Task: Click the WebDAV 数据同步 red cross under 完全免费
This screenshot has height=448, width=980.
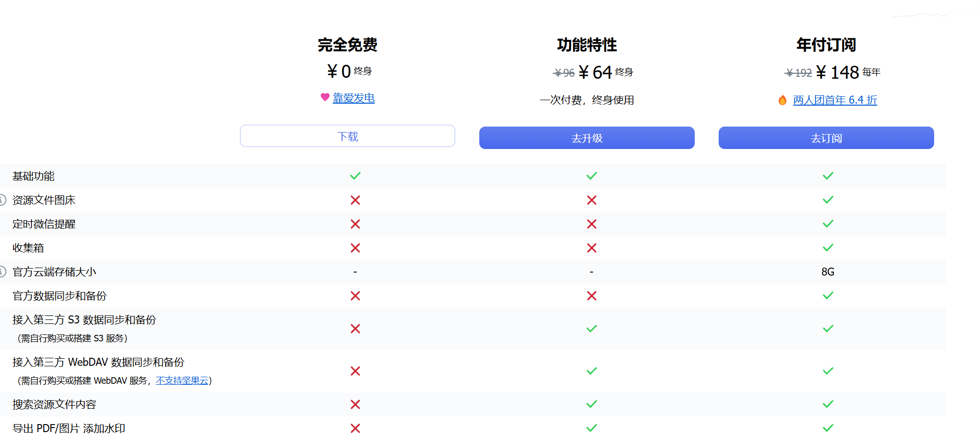Action: click(x=355, y=371)
